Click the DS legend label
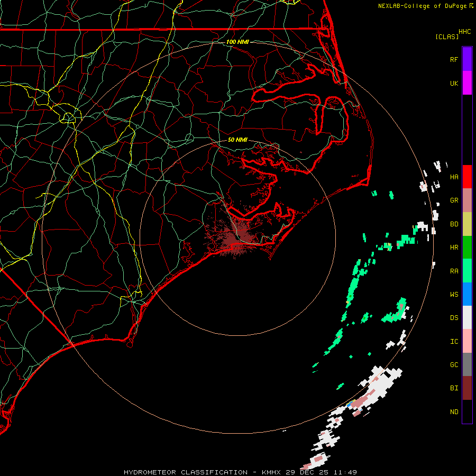This screenshot has height=476, width=476. click(454, 318)
